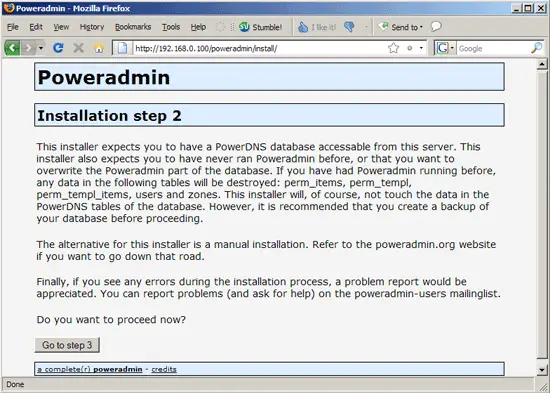Image resolution: width=550 pixels, height=393 pixels.
Task: Open the History menu
Action: tap(92, 27)
